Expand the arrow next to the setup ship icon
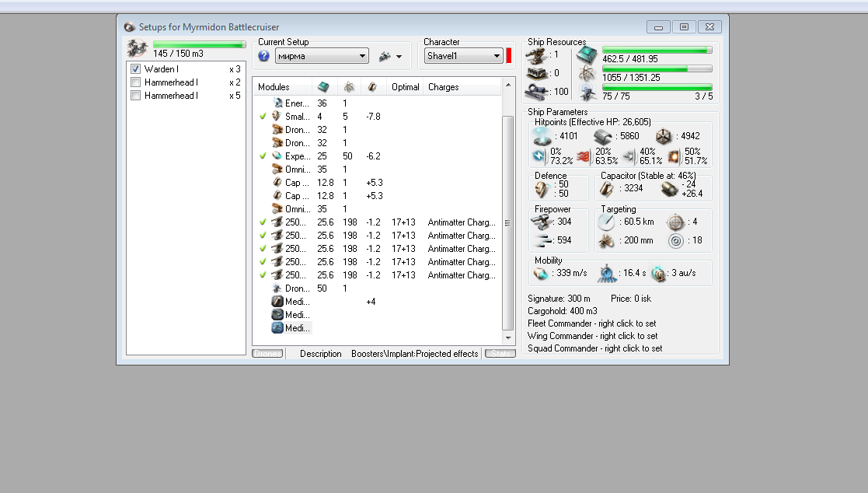 point(399,57)
